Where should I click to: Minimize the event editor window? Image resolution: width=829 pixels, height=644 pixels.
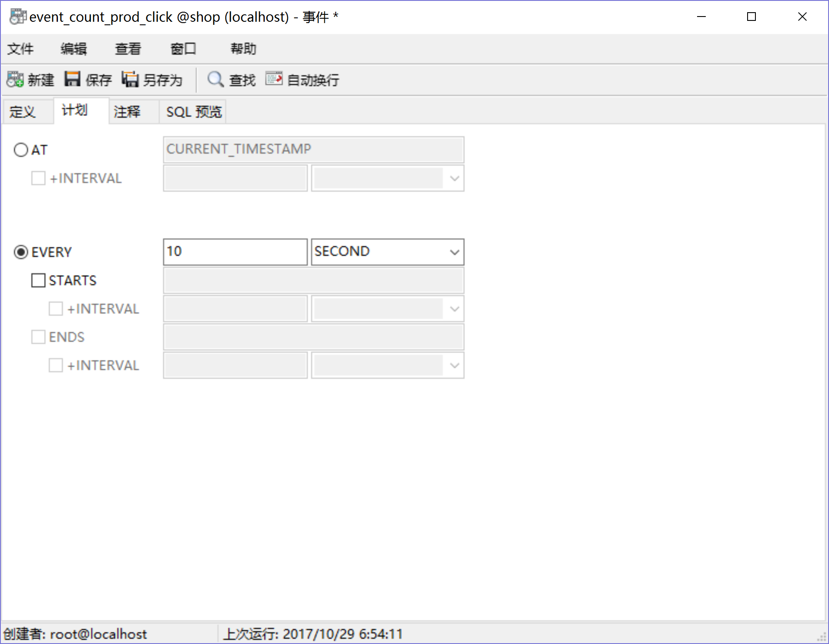coord(701,17)
